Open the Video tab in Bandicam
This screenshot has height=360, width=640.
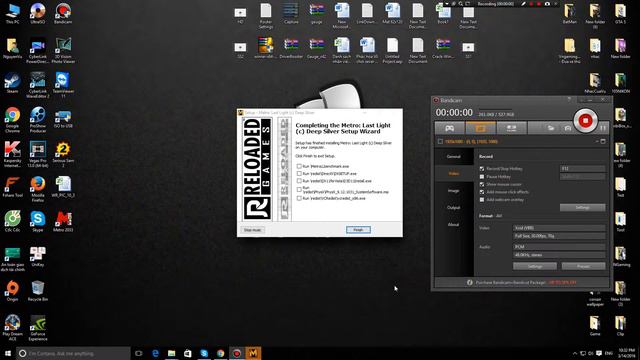453,173
